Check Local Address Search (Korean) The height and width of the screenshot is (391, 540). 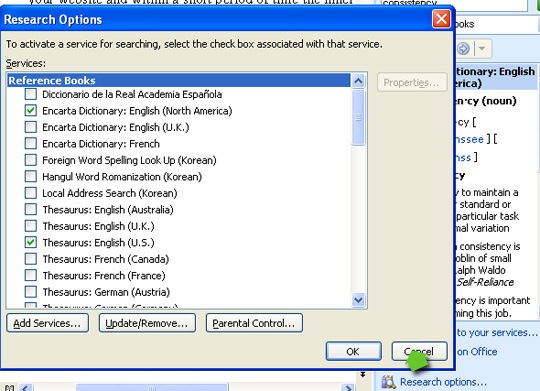[31, 193]
